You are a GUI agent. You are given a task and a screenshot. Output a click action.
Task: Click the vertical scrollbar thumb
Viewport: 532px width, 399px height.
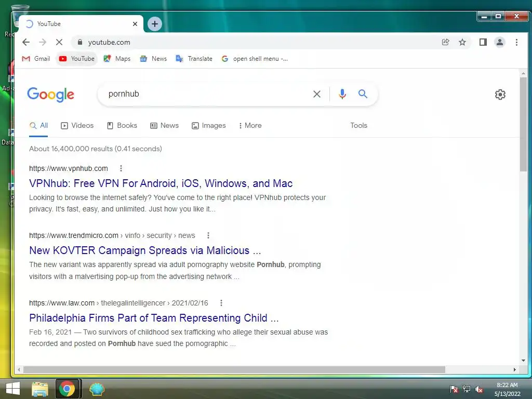coord(523,124)
